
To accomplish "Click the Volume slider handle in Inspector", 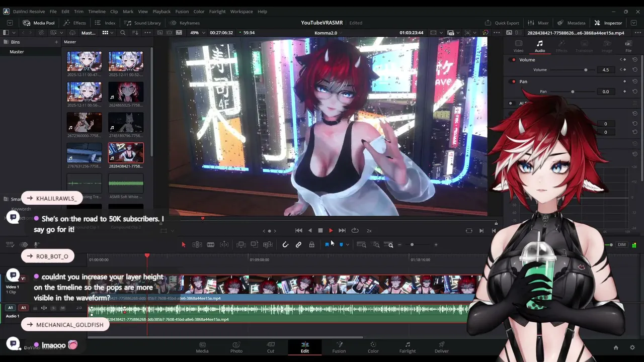I will pos(586,70).
